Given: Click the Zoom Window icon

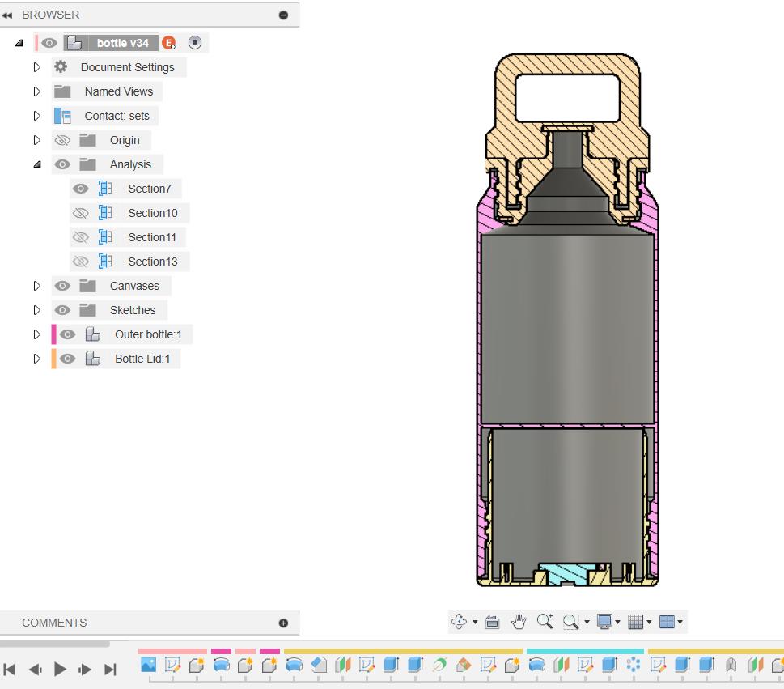Looking at the screenshot, I should tap(570, 622).
